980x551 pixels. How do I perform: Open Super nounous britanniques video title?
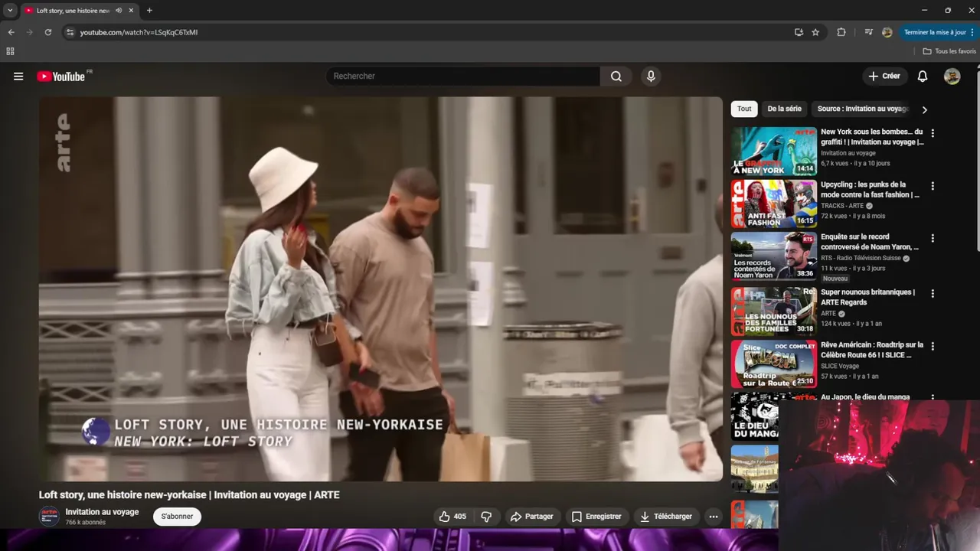coord(867,297)
